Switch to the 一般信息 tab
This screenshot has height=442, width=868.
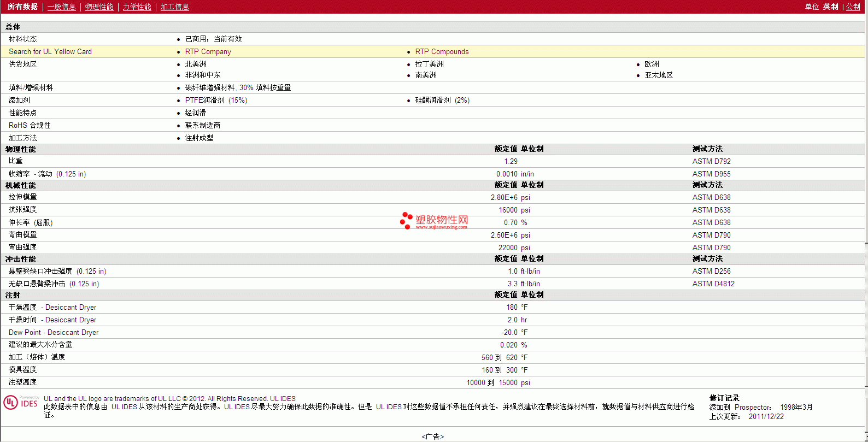61,7
